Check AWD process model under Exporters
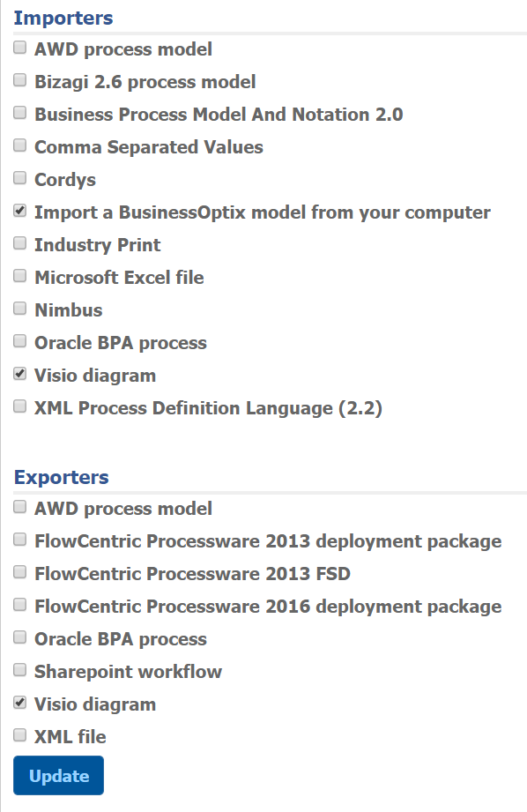The width and height of the screenshot is (527, 812). (x=19, y=507)
